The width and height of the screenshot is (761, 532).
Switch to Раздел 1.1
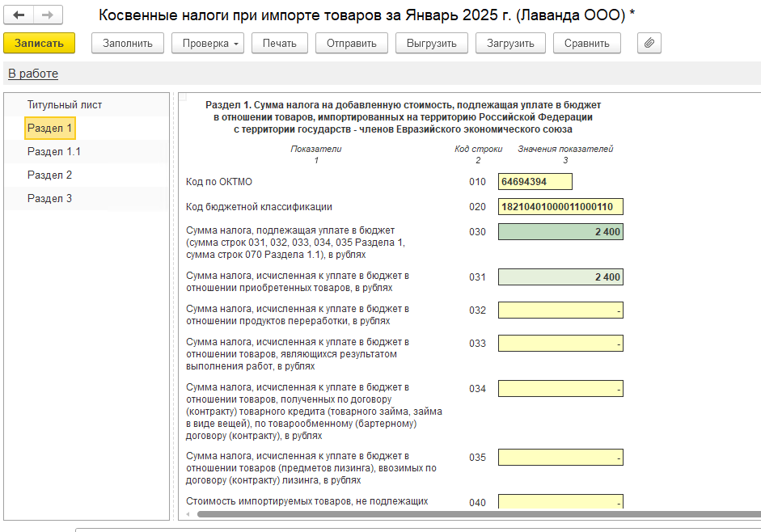(x=54, y=151)
